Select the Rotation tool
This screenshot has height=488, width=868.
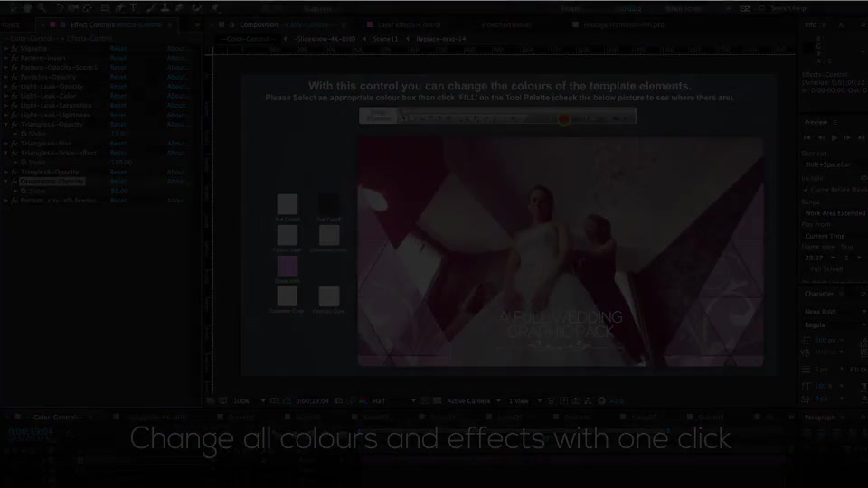pyautogui.click(x=60, y=8)
